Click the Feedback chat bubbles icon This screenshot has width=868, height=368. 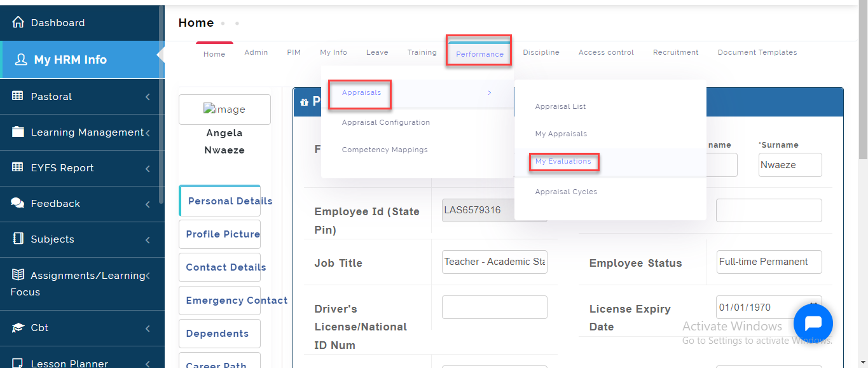click(x=18, y=203)
